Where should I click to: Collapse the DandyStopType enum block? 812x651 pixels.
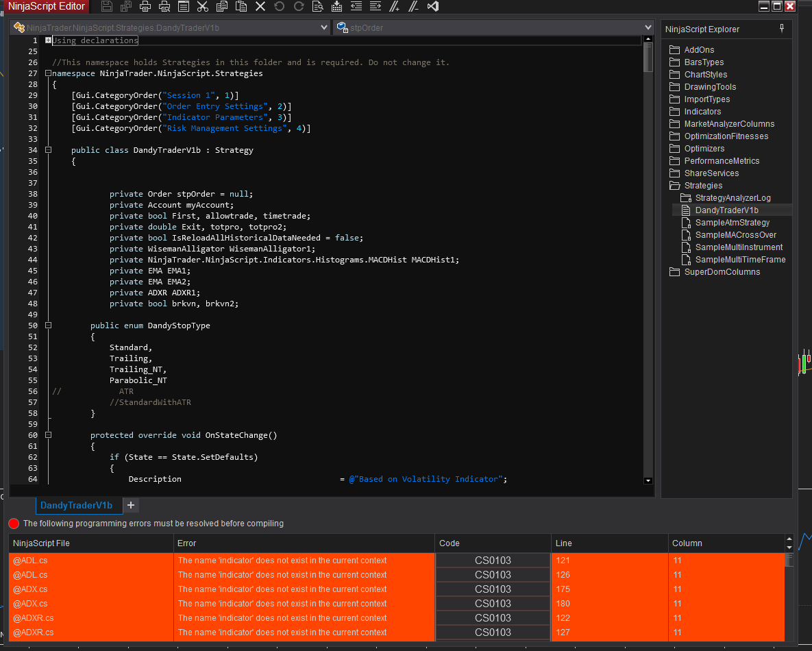(49, 325)
